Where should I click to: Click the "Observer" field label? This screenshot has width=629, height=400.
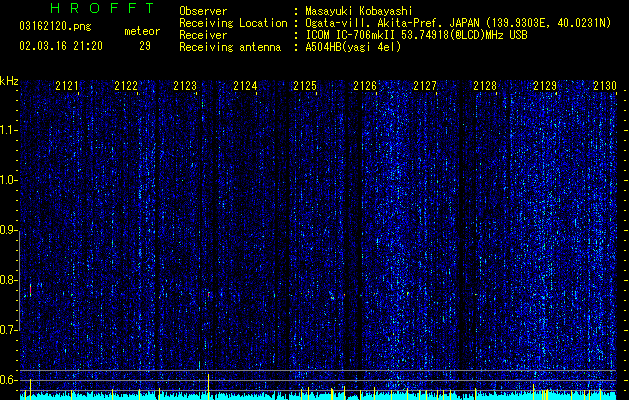203,11
